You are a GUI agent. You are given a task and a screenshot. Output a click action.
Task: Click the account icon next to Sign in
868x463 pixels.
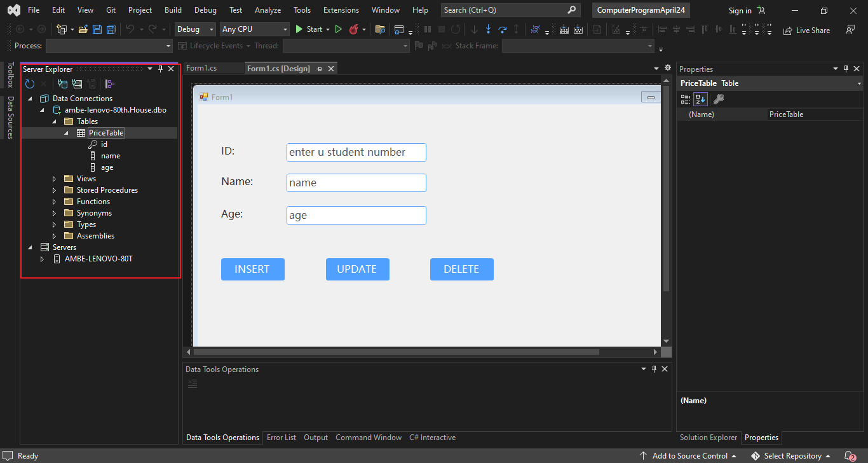pyautogui.click(x=761, y=10)
